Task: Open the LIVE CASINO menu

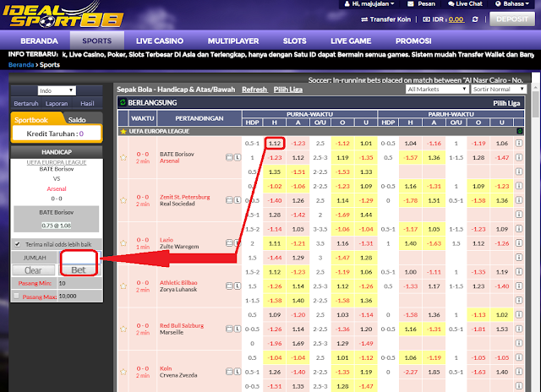Action: pos(160,41)
